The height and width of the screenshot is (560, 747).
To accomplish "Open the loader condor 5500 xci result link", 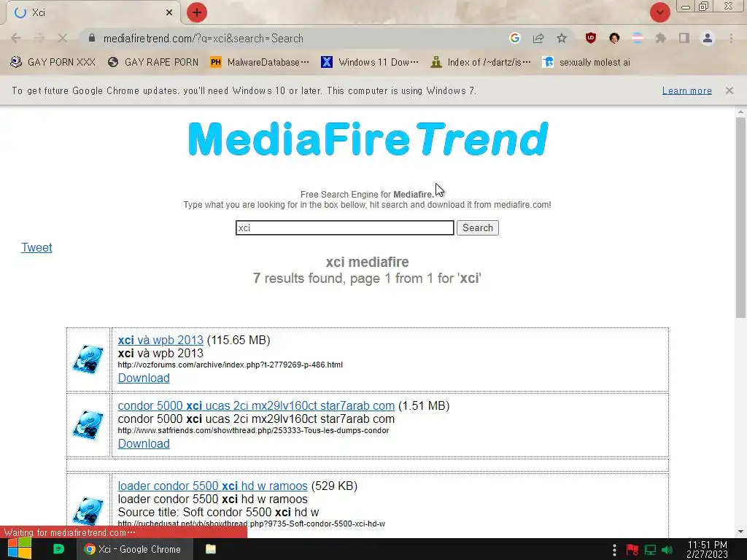I will pyautogui.click(x=212, y=486).
